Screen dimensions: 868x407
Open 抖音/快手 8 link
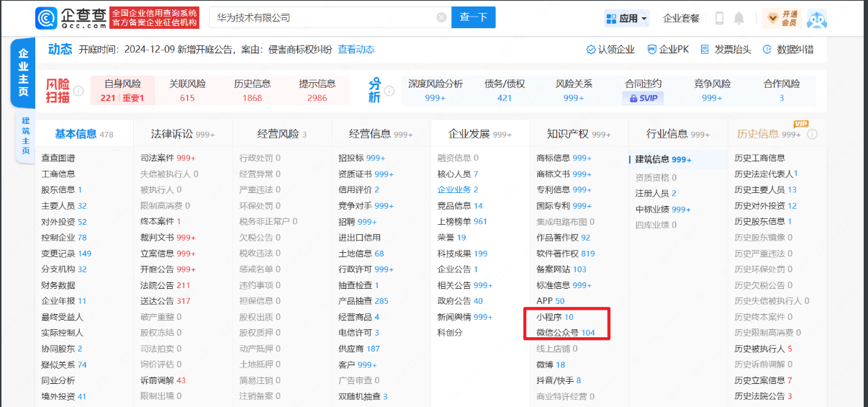point(559,380)
